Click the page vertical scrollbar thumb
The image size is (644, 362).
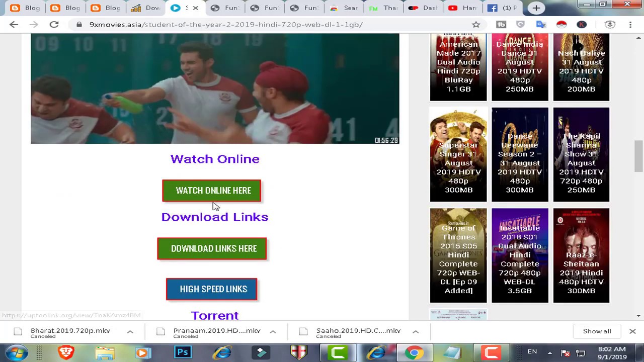638,156
